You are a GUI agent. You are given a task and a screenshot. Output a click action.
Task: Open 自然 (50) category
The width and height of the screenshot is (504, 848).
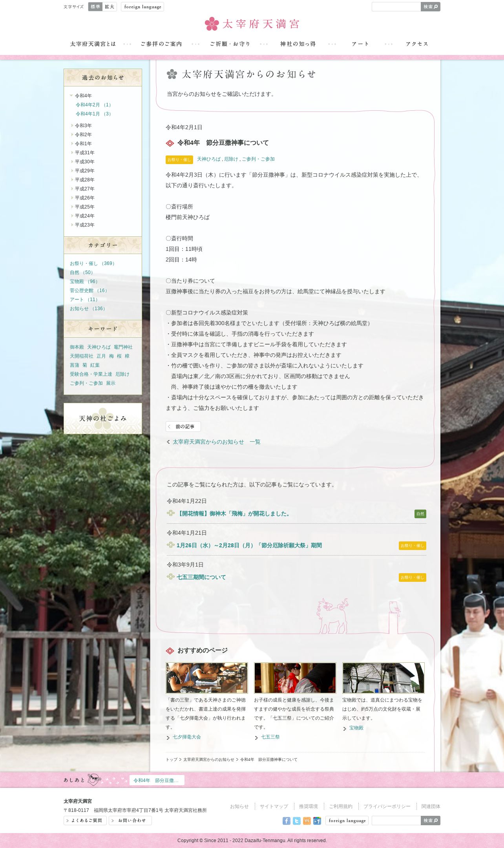pyautogui.click(x=82, y=272)
